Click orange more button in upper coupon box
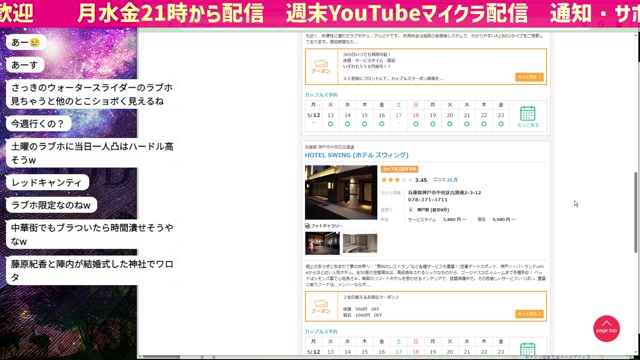The height and width of the screenshot is (360, 640). click(x=529, y=77)
